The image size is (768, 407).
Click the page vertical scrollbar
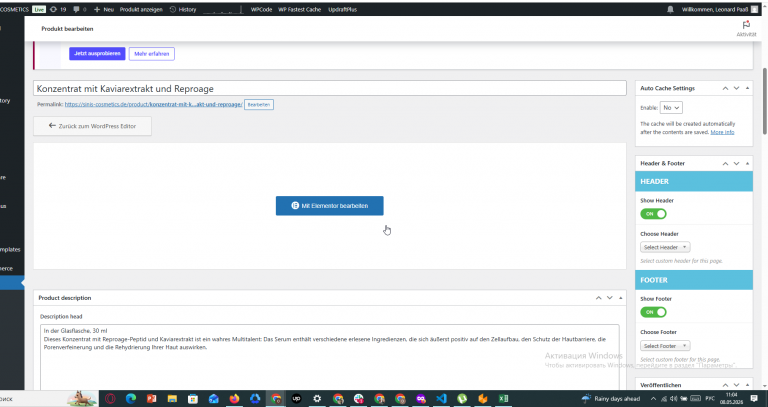tap(765, 101)
